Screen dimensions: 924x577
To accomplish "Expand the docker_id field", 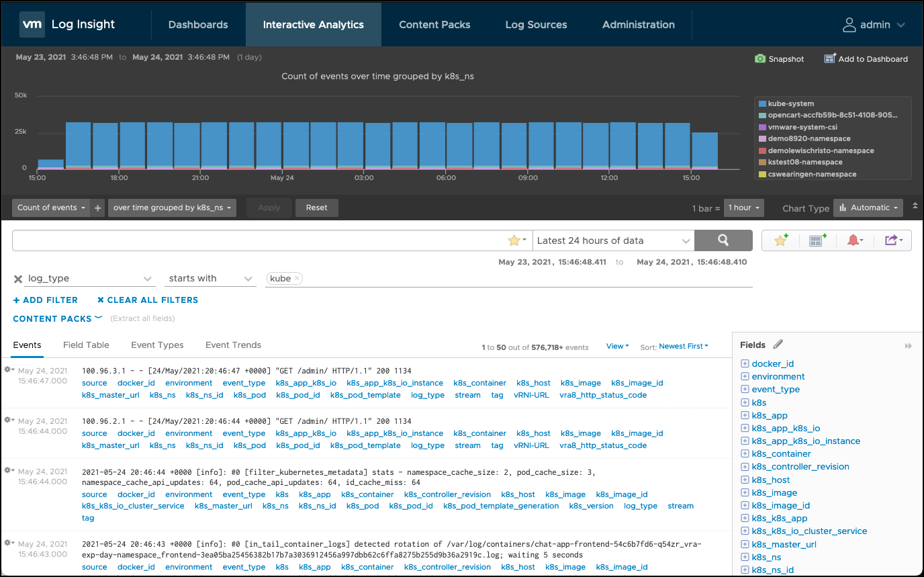I will tap(745, 363).
